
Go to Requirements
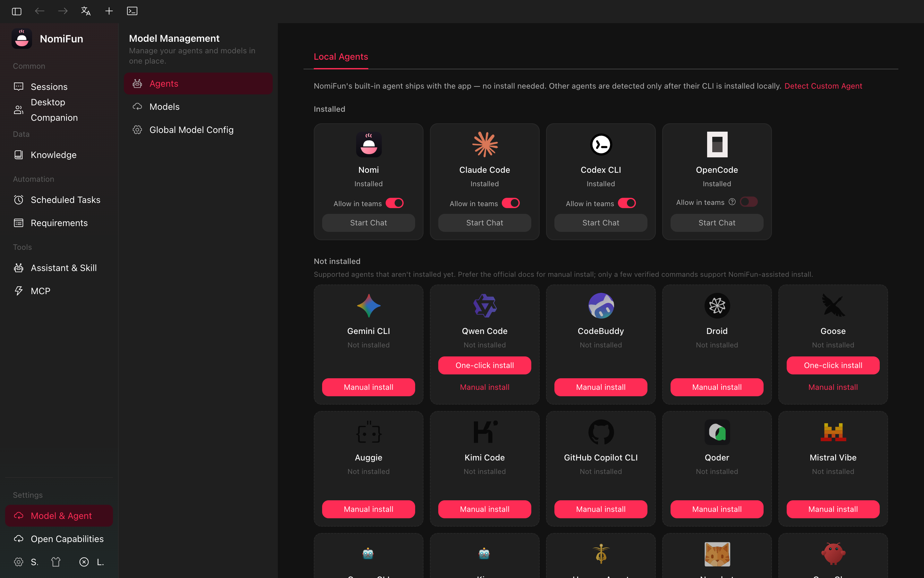(59, 223)
